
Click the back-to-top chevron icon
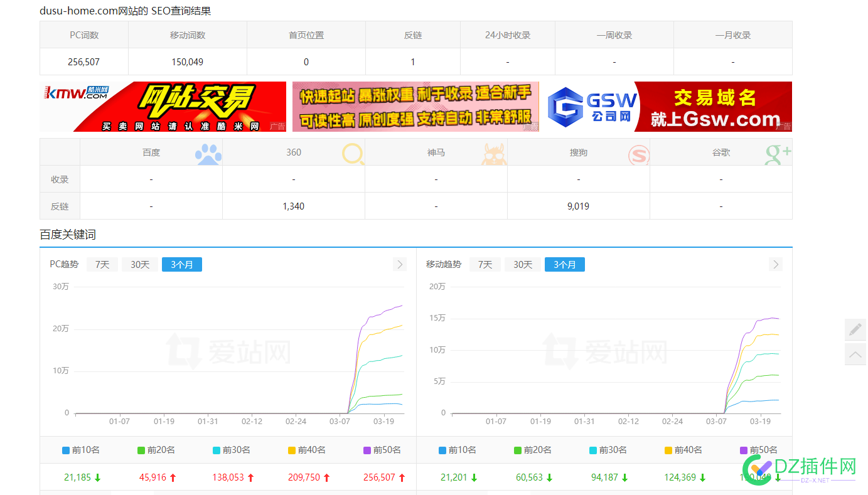coord(855,354)
